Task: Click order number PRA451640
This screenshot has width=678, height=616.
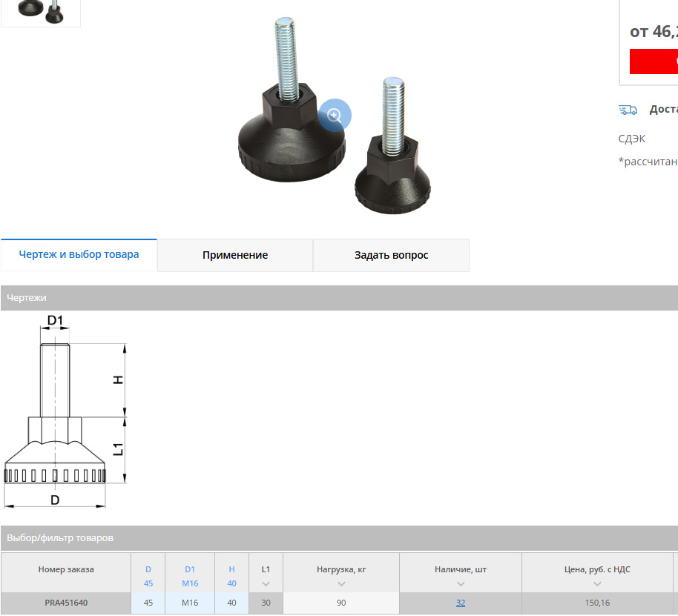Action: [x=66, y=603]
